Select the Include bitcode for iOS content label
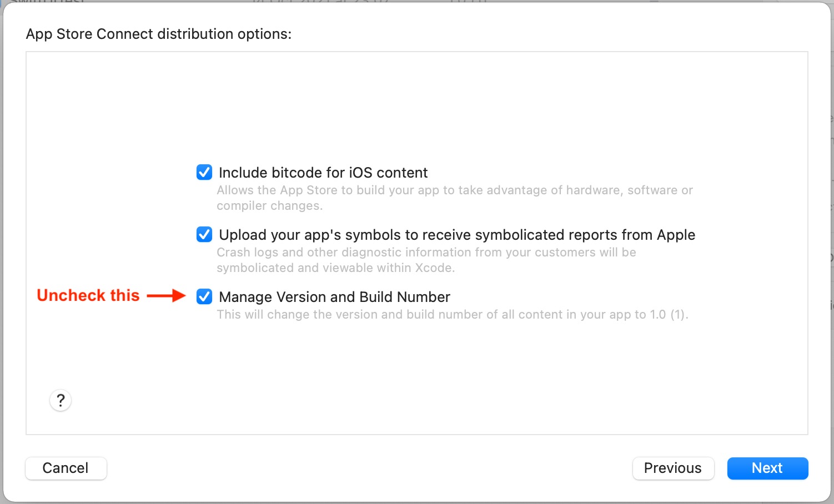The height and width of the screenshot is (504, 834). [x=323, y=172]
